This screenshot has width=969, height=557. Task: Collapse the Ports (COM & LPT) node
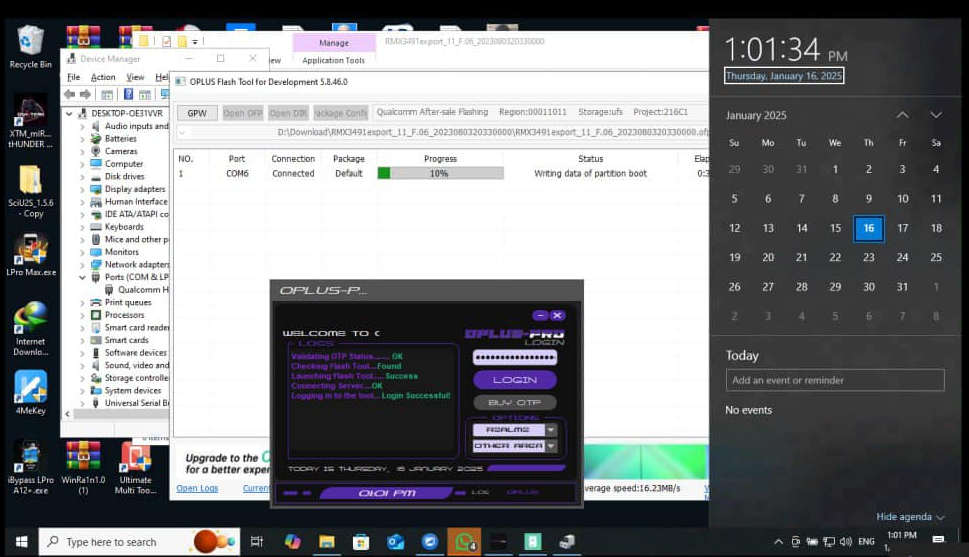click(x=82, y=278)
